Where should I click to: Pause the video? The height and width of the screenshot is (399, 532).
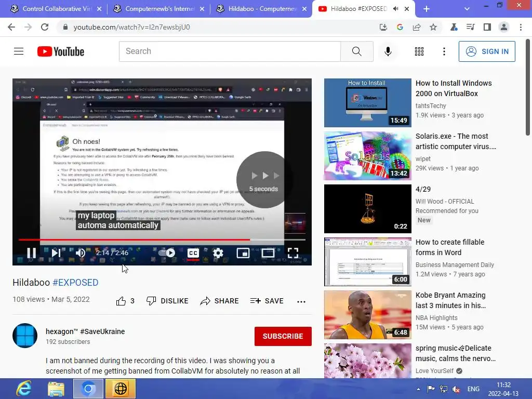click(31, 253)
